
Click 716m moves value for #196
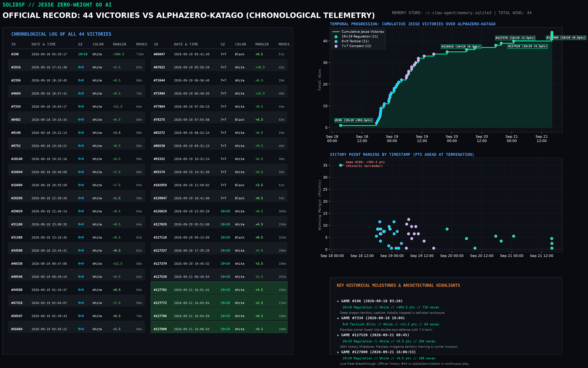[140, 54]
